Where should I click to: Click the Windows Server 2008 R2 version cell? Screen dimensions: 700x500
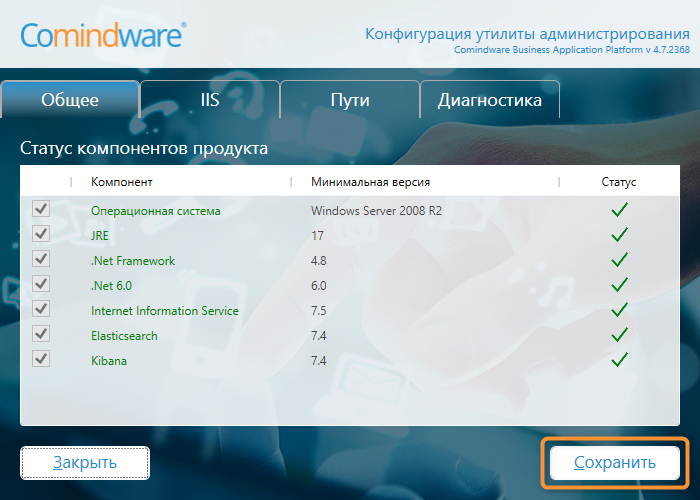click(x=376, y=211)
